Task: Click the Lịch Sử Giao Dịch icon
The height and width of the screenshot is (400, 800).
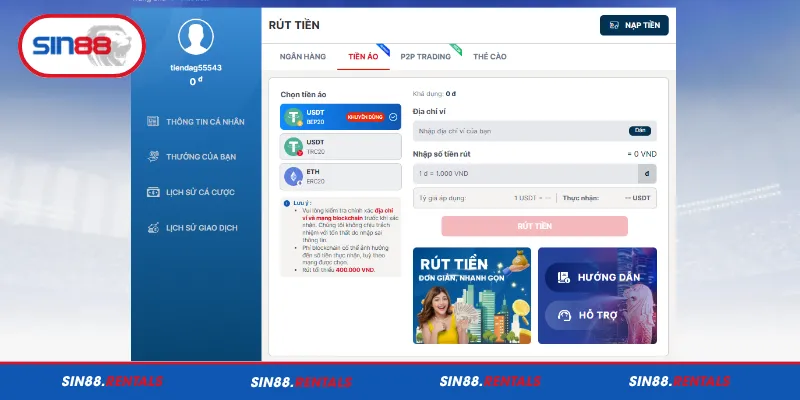Action: pyautogui.click(x=153, y=228)
